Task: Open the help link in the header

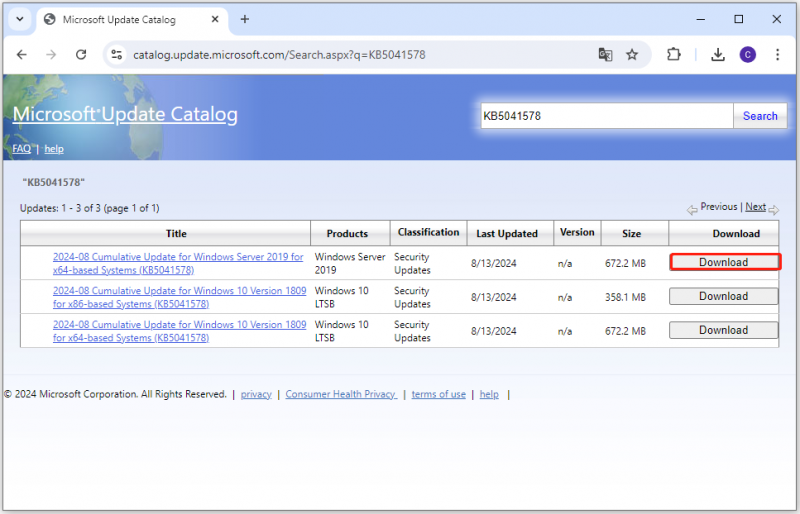Action: click(54, 149)
